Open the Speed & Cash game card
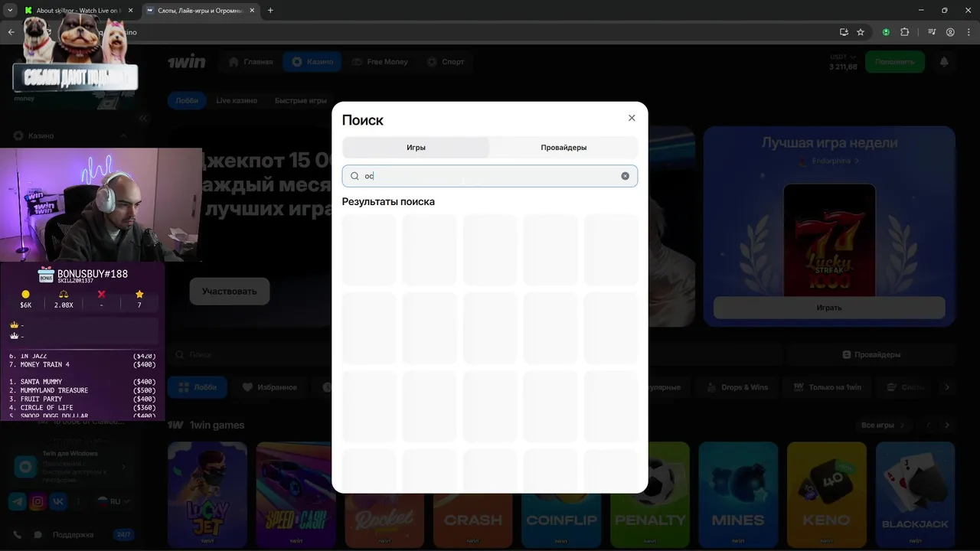Viewport: 980px width, 551px height. pyautogui.click(x=296, y=494)
